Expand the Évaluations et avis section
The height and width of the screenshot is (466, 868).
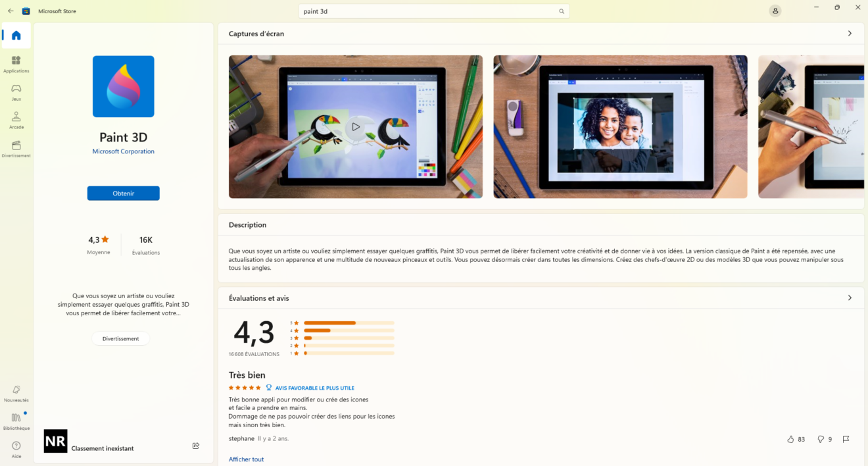pos(850,298)
